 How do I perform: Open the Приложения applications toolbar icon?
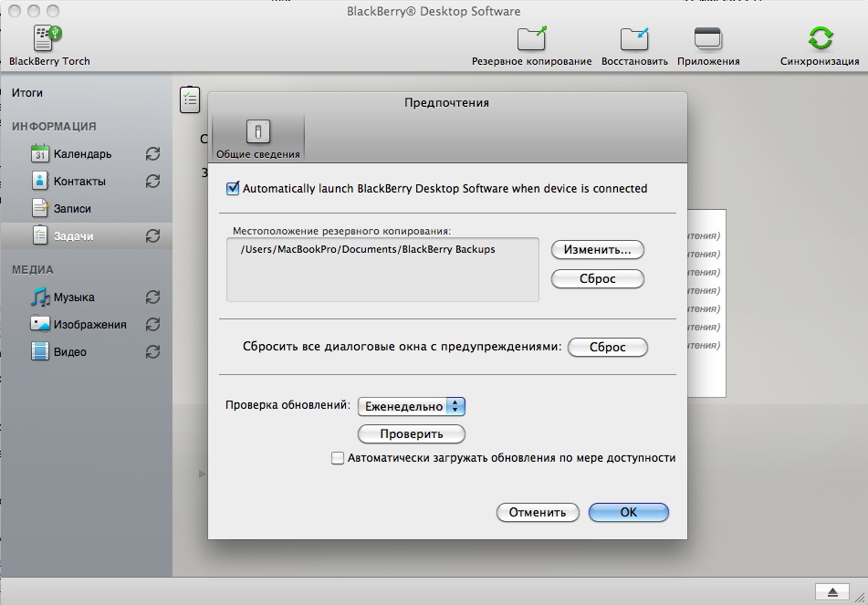[707, 38]
